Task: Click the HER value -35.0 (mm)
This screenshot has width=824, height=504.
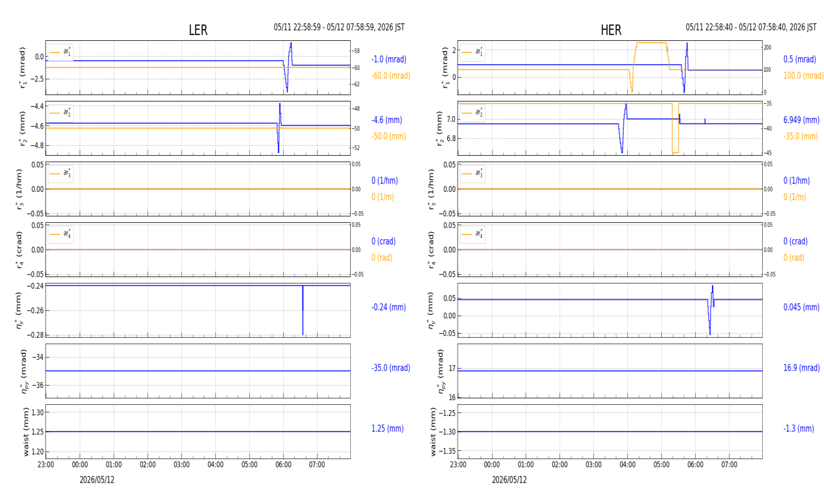Action: (800, 136)
